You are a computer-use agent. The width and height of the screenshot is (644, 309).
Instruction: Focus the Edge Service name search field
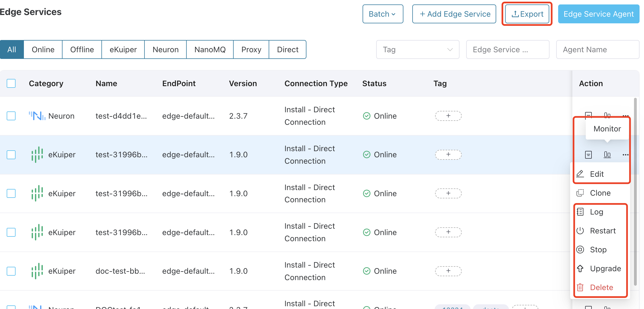pyautogui.click(x=508, y=49)
